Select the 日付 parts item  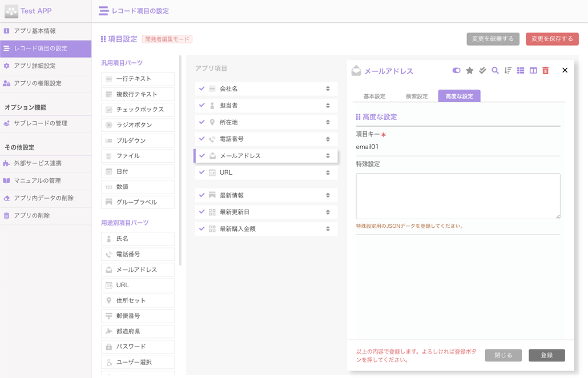click(138, 171)
